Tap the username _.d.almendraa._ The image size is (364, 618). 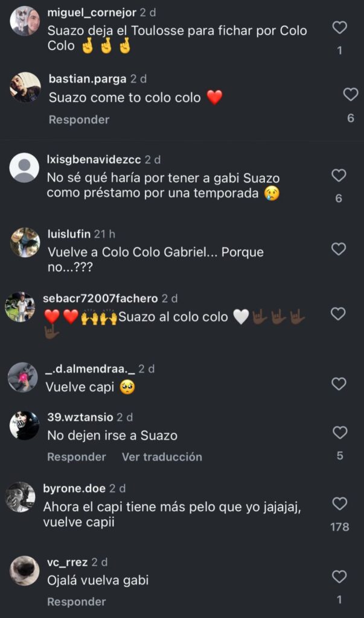91,369
